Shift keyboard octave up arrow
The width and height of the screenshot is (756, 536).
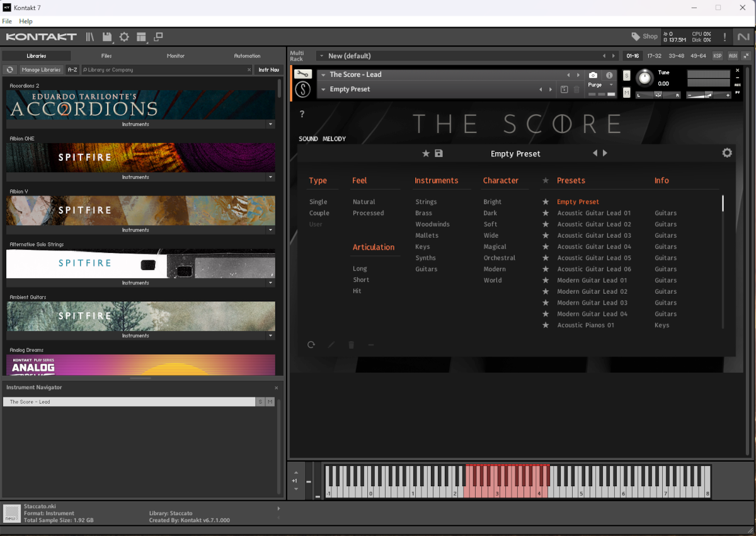[295, 472]
